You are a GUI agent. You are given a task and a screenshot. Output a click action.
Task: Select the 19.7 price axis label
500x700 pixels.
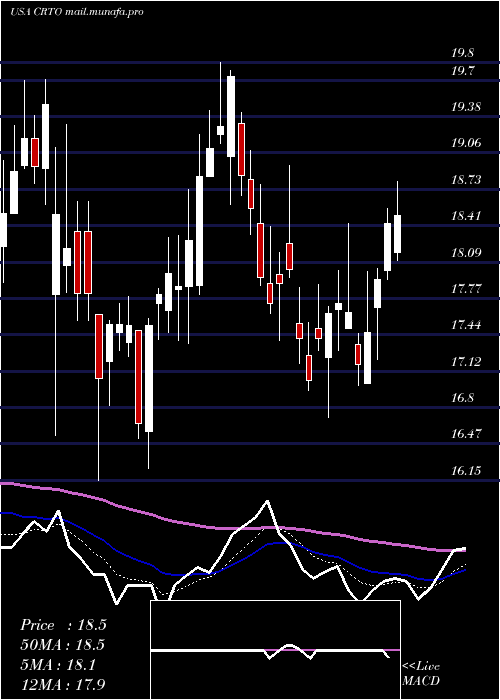click(x=462, y=71)
